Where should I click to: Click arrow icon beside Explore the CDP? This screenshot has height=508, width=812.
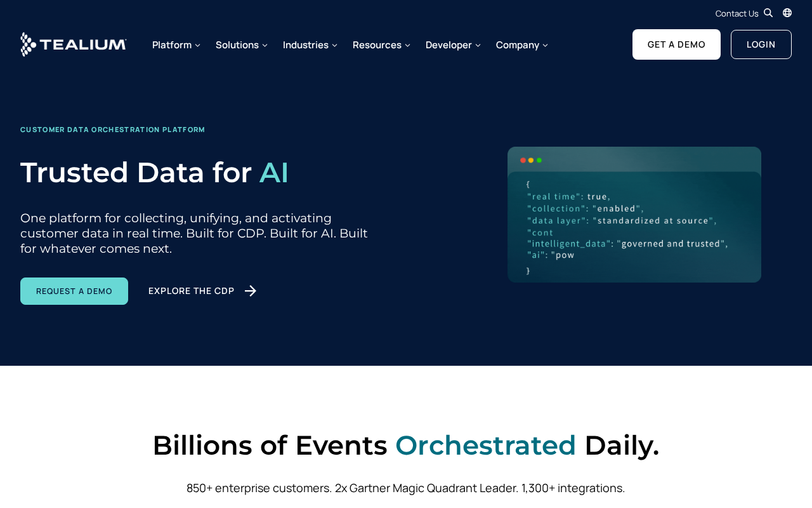[251, 291]
